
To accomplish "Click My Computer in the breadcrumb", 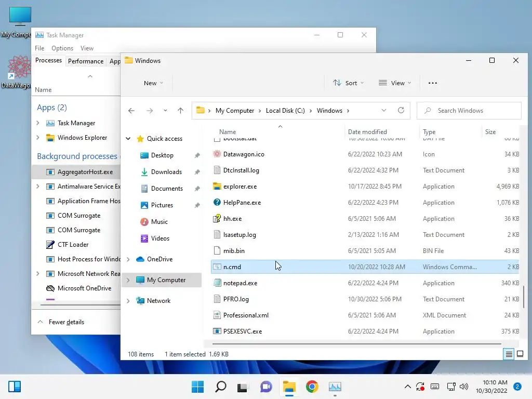I will [235, 111].
